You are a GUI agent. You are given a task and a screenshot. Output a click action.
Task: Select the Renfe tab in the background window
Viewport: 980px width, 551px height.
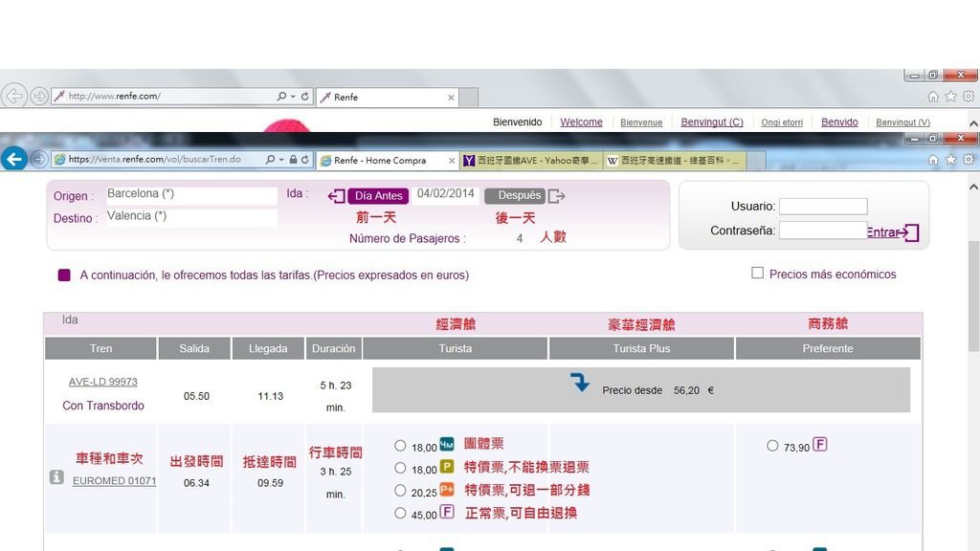point(388,98)
